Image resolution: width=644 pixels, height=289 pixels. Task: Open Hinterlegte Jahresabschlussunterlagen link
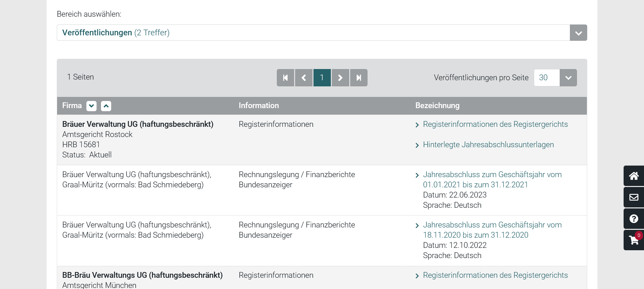click(488, 145)
